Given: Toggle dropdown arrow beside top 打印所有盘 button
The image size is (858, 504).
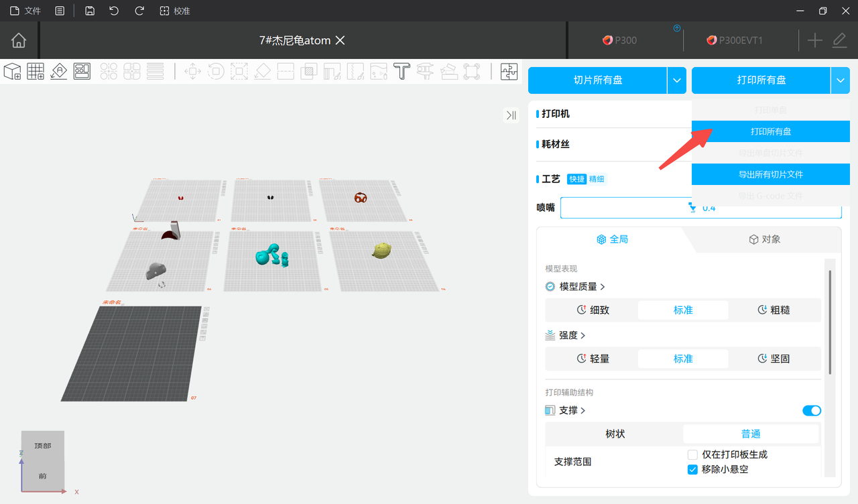Looking at the screenshot, I should [x=841, y=80].
